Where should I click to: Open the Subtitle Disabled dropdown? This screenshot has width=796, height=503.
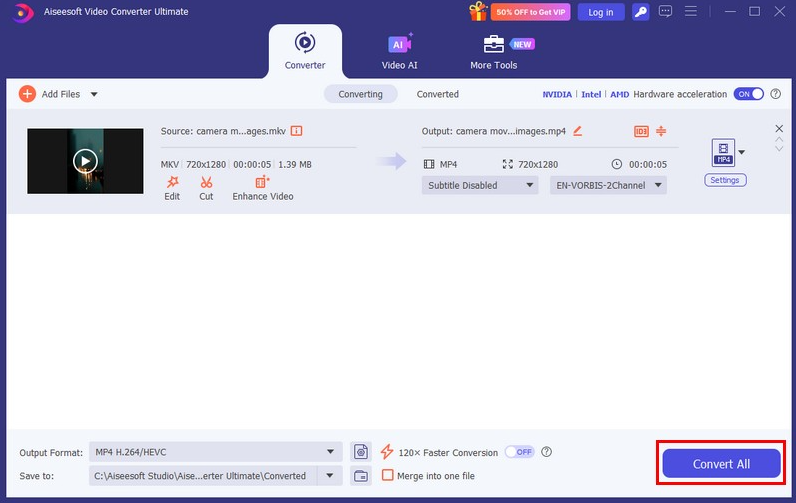pos(480,185)
